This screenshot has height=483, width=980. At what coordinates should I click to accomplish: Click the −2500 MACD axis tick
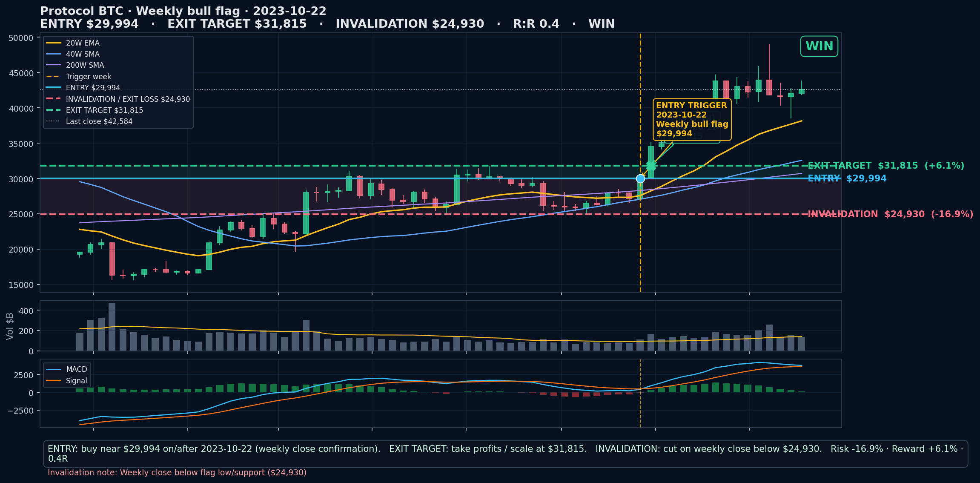[21, 411]
